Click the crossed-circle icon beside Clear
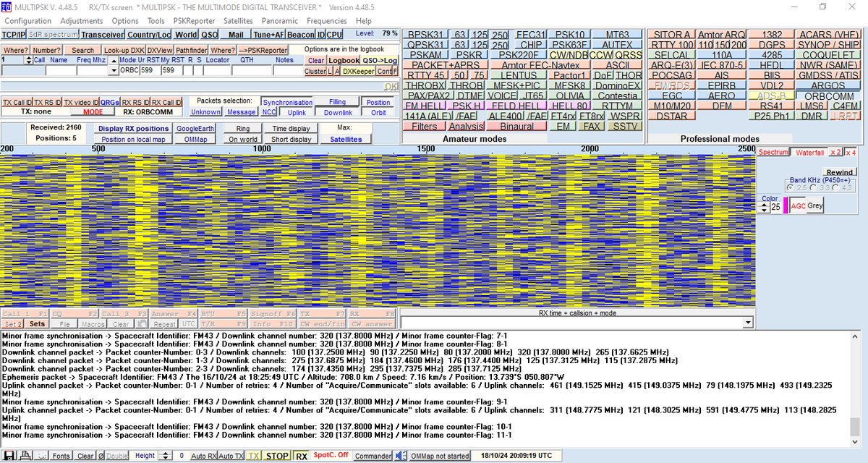Screen dimensions: 868x463 coord(101,456)
